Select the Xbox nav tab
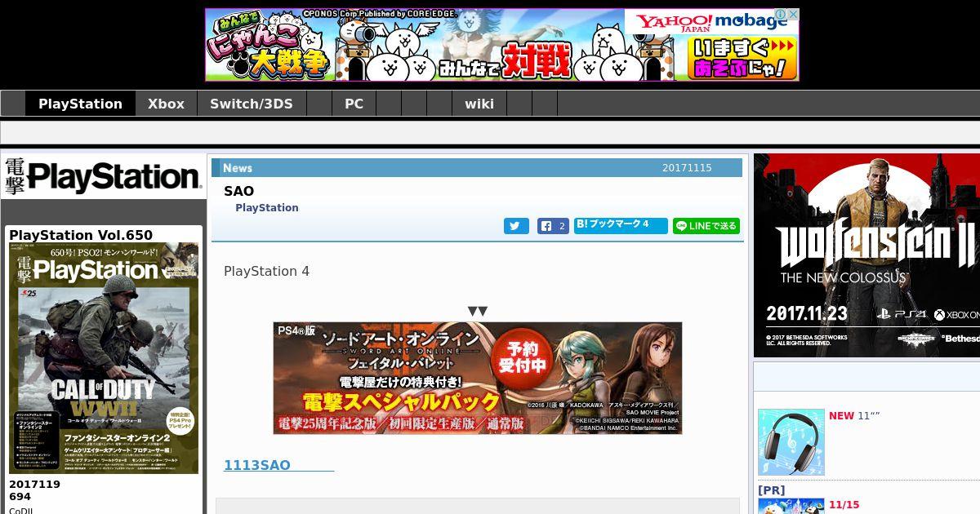980x514 pixels. click(x=166, y=104)
